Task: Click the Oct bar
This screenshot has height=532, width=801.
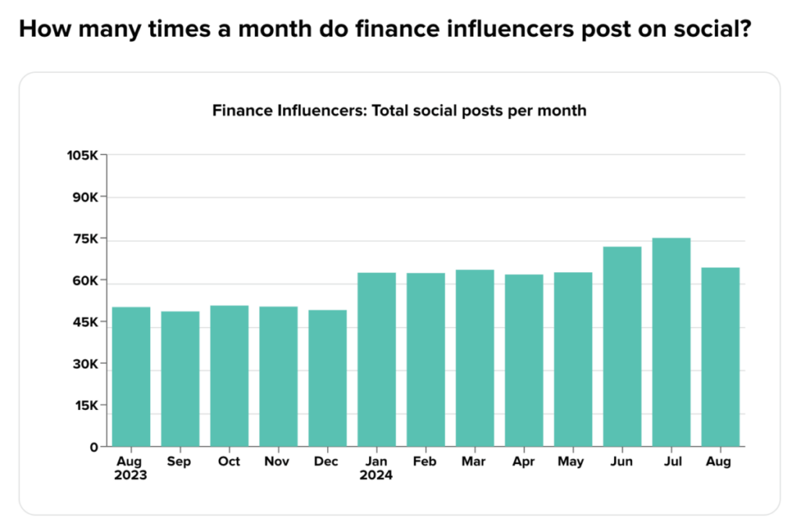Action: coord(229,376)
